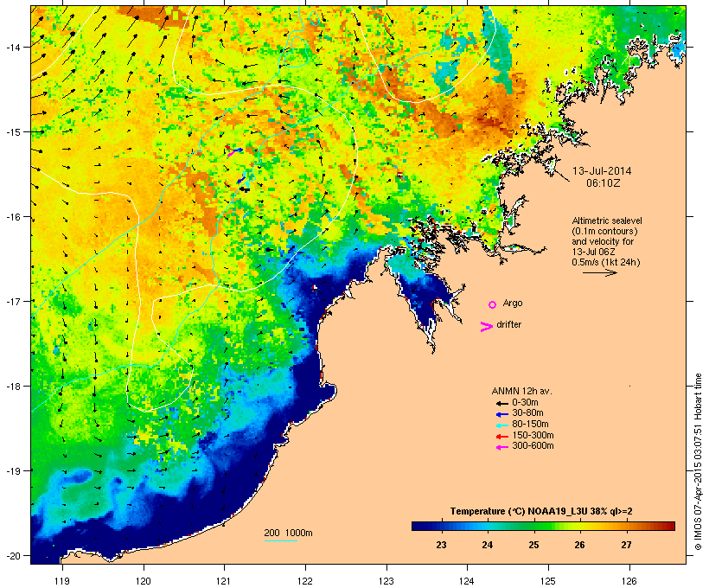Click the '30-80m' depth label
The width and height of the screenshot is (709, 588).
(x=527, y=413)
